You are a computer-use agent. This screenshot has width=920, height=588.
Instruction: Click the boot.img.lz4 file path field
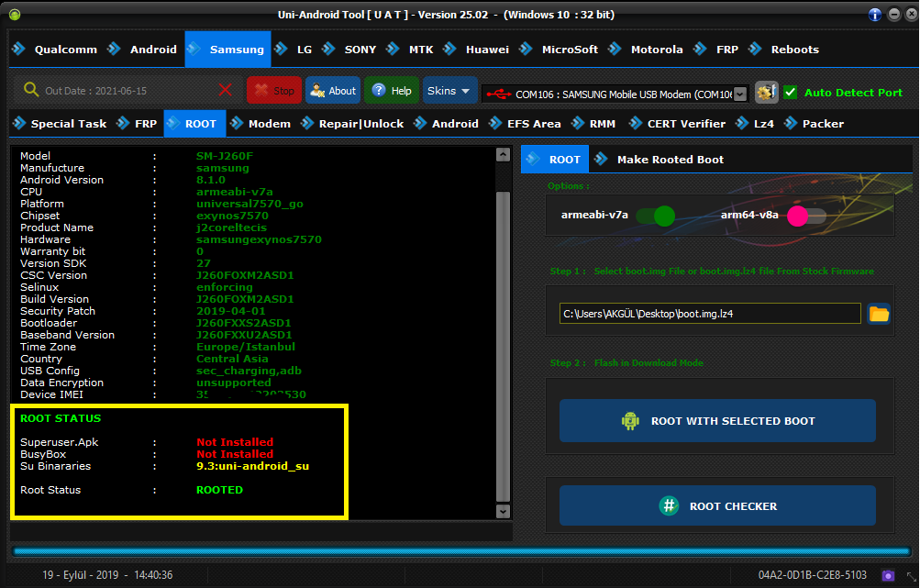[710, 314]
